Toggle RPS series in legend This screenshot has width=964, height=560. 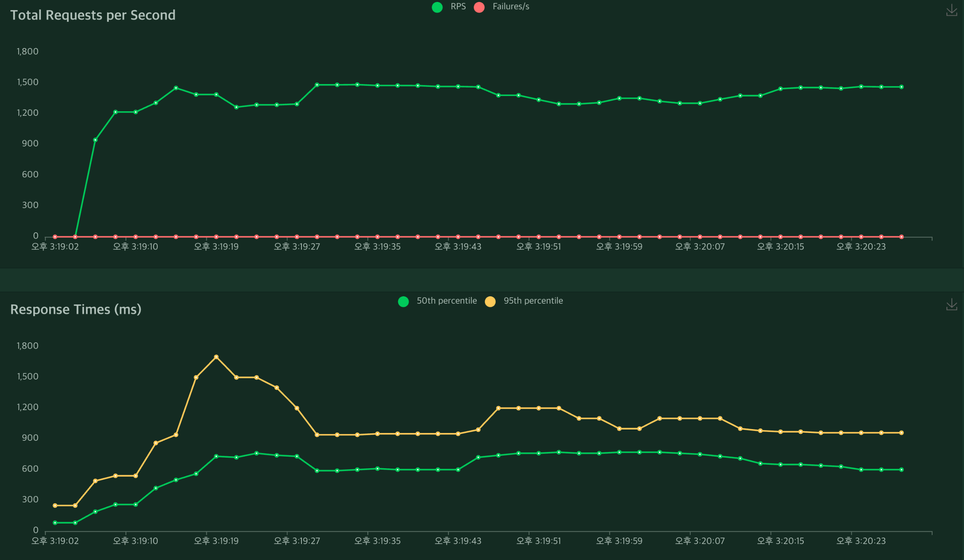pyautogui.click(x=458, y=7)
